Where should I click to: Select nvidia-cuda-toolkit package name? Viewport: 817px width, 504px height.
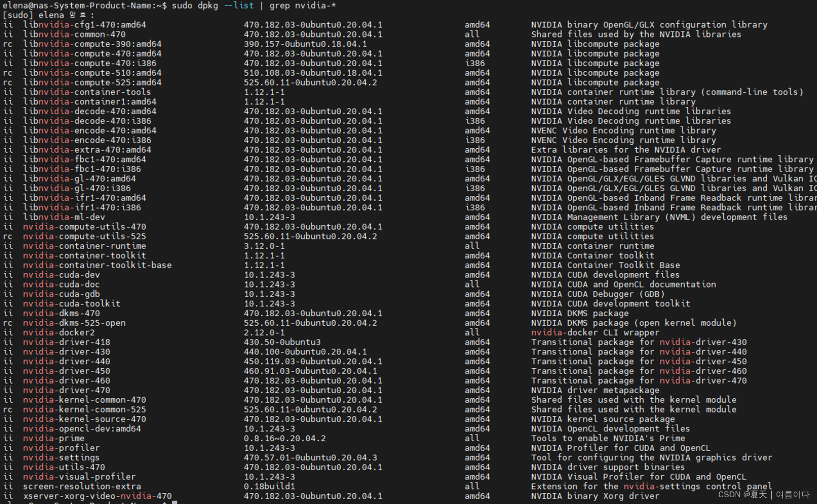[x=72, y=304]
